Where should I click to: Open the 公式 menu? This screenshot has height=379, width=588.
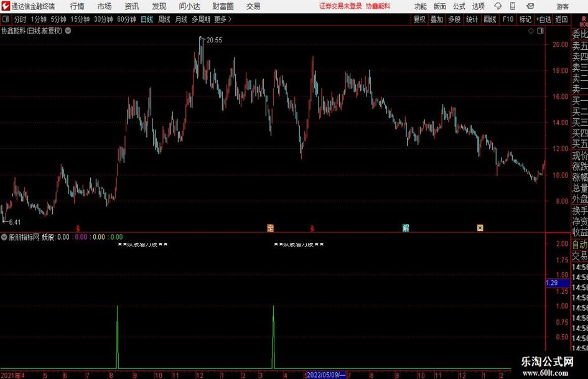coord(459,6)
